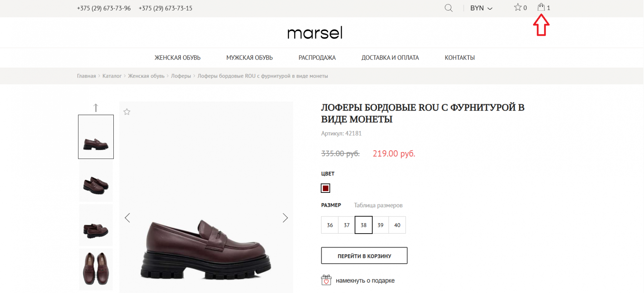Show previous product photo with left arrow
The image size is (644, 293).
[x=127, y=218]
